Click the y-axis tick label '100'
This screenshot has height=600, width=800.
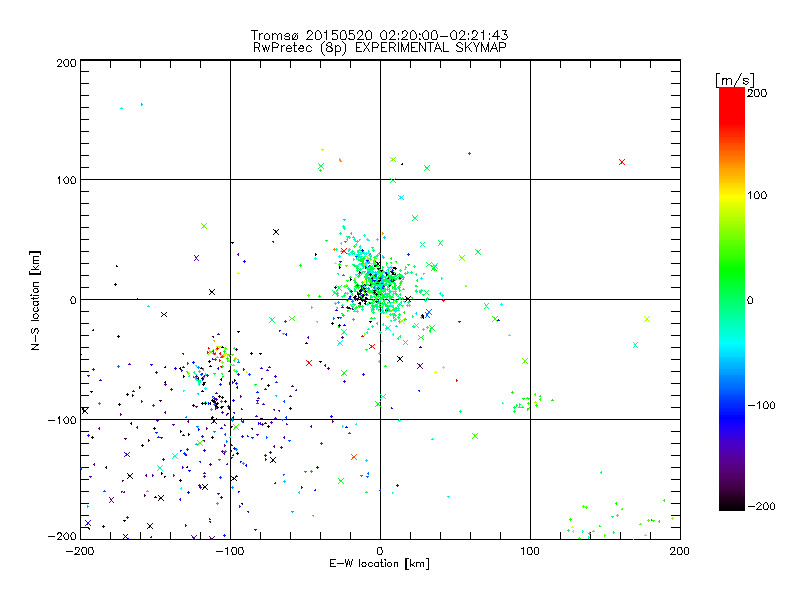pyautogui.click(x=66, y=180)
